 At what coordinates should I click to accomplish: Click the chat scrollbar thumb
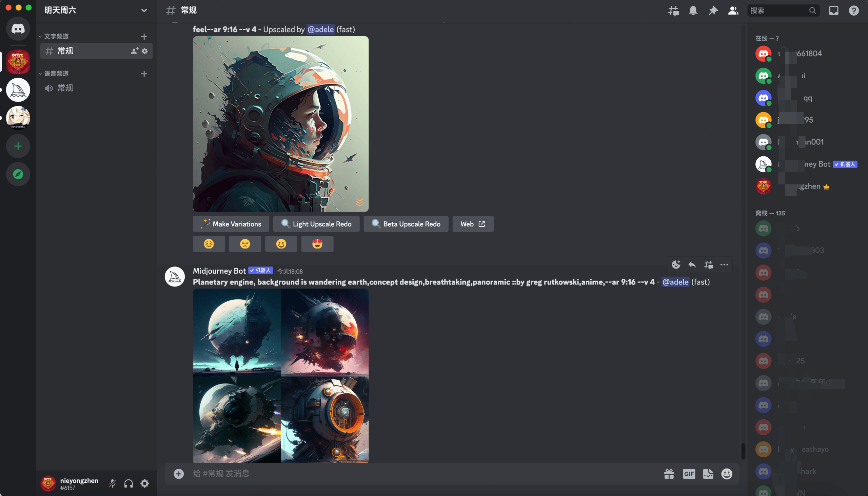[x=743, y=451]
